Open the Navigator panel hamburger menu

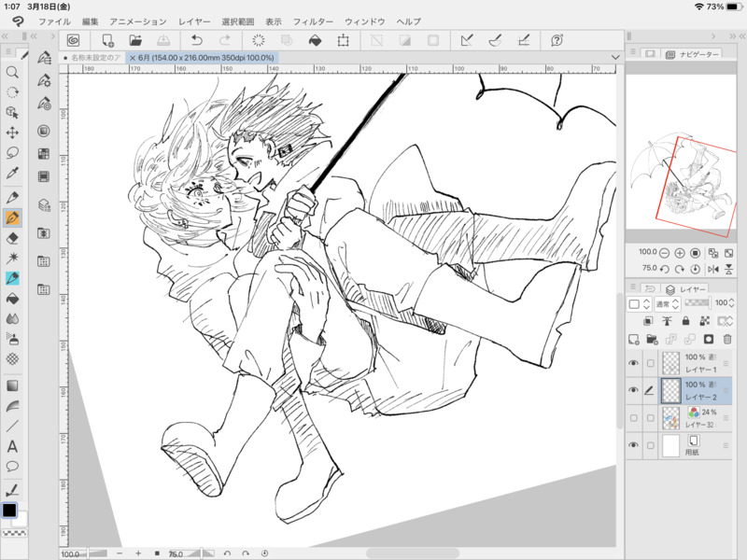pos(633,52)
